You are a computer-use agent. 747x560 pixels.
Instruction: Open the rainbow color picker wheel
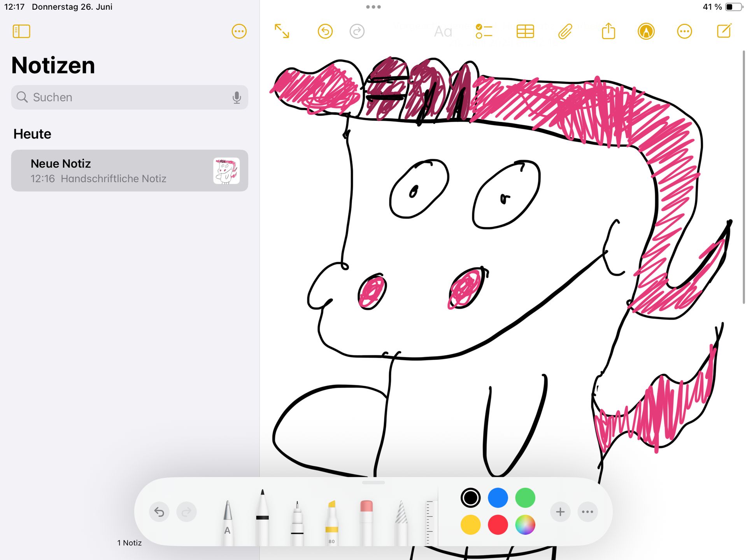(525, 525)
